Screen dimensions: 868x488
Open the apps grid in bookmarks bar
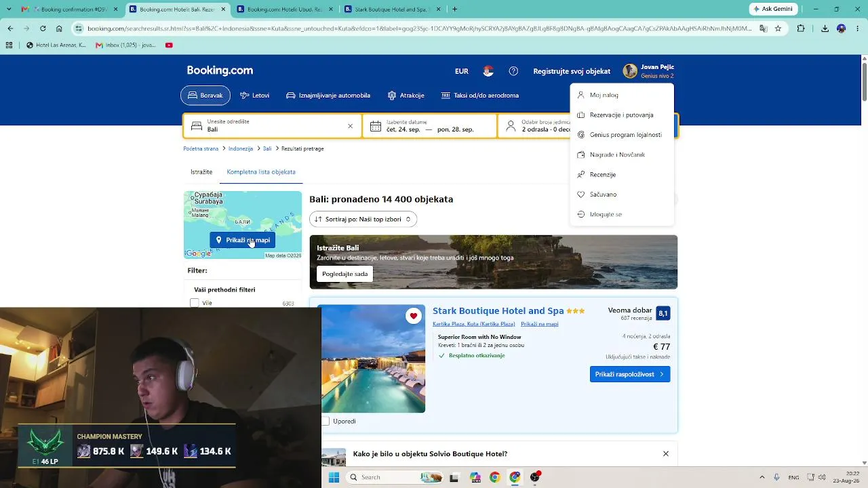tap(9, 45)
